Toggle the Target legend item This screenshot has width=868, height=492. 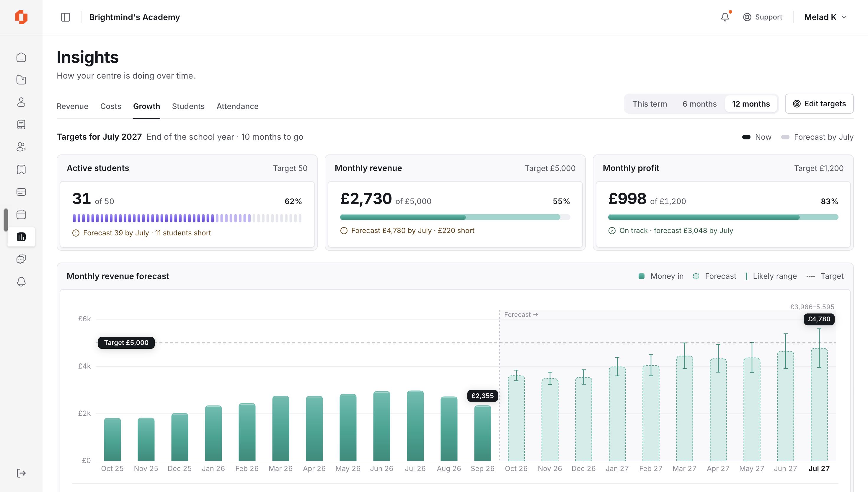tap(825, 276)
